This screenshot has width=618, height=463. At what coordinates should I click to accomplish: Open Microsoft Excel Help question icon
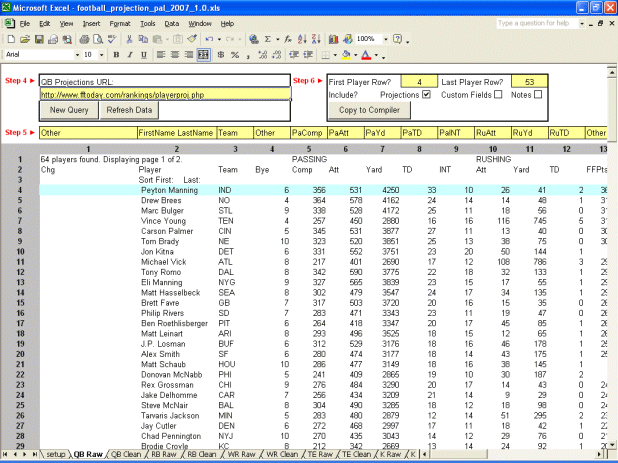398,39
